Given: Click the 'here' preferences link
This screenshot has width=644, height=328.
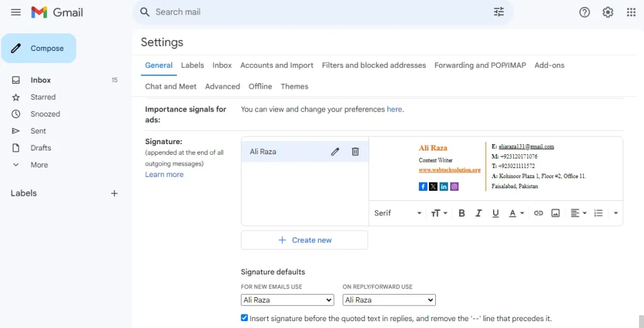Looking at the screenshot, I should point(394,110).
